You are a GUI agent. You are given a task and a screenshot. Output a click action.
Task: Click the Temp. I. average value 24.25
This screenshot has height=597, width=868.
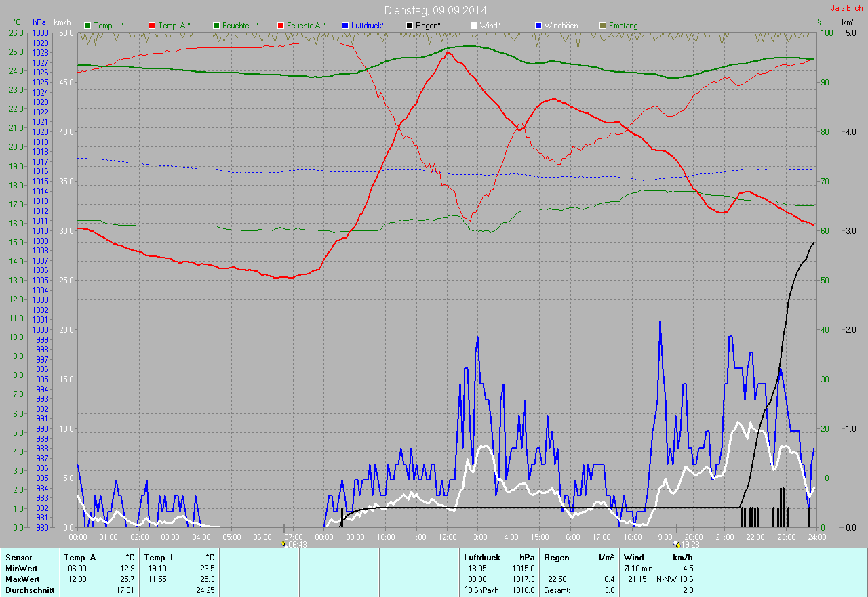[205, 590]
